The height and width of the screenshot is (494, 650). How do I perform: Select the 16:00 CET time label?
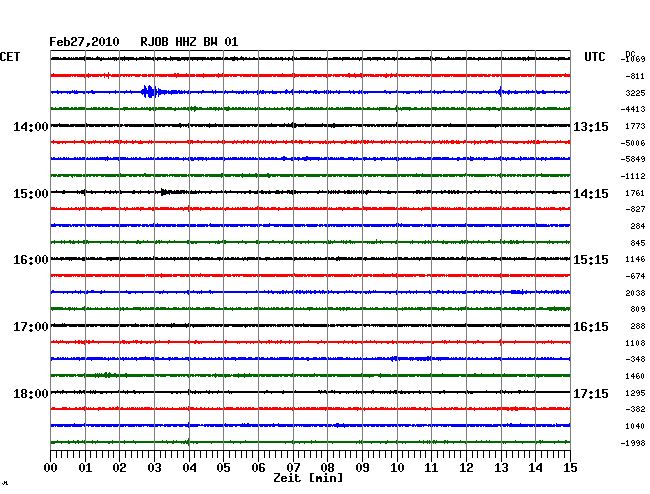pos(31,260)
